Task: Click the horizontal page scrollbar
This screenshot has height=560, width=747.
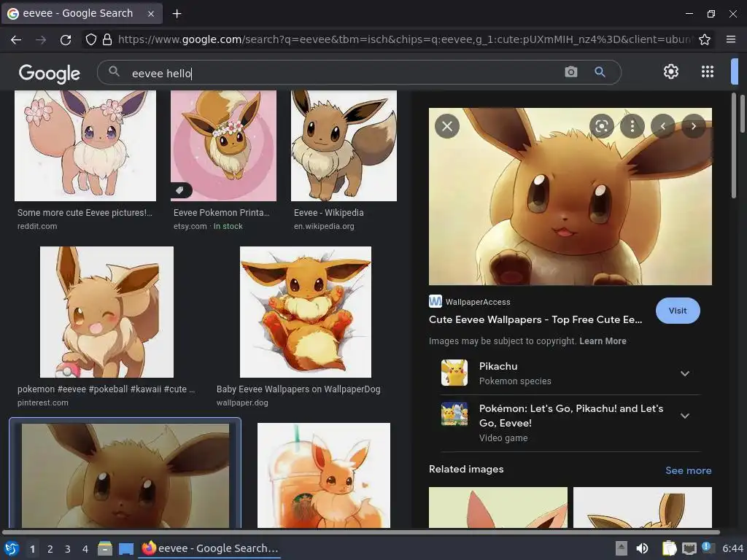Action: pos(360,532)
